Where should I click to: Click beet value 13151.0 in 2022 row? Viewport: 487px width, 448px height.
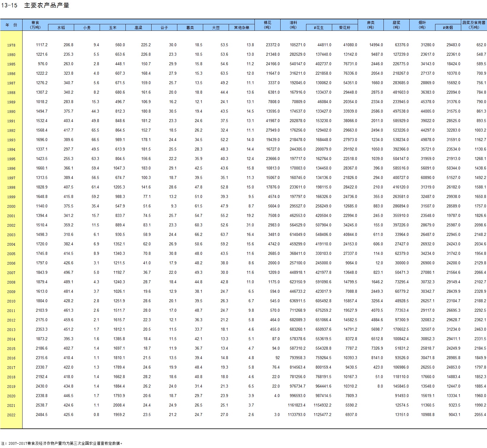(x=402, y=415)
